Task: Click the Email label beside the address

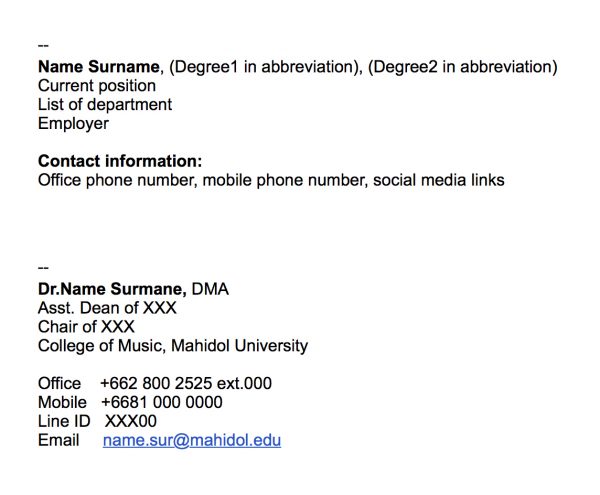Action: pyautogui.click(x=59, y=440)
